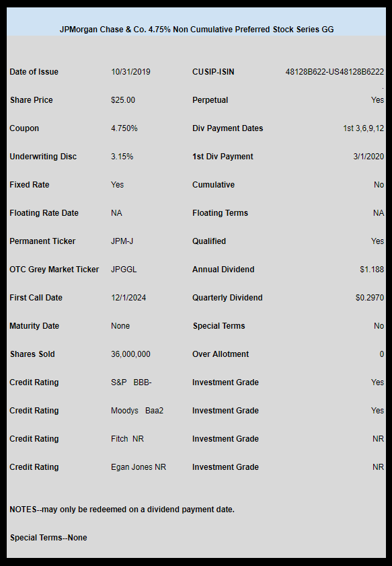Viewport: 392px width, 566px height.
Task: Select the Quarterly Dividend value $0.2970
Action: tap(370, 297)
